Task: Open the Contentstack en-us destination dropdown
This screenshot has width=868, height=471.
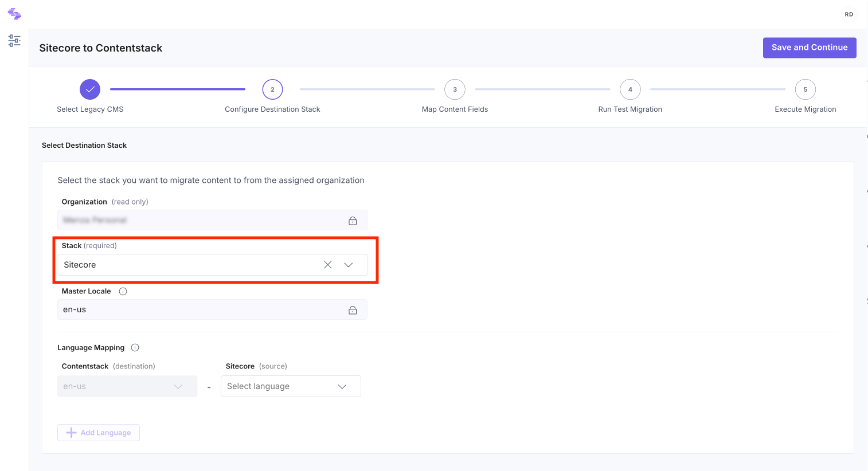Action: point(127,386)
